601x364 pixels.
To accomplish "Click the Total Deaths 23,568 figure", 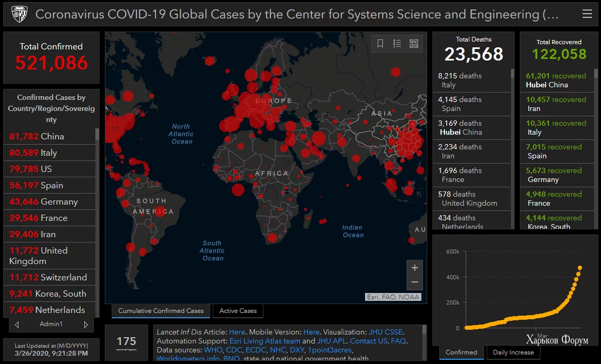I will pyautogui.click(x=474, y=54).
